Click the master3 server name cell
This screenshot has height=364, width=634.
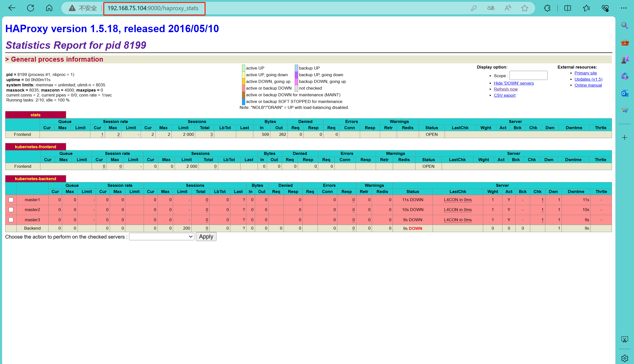[32, 220]
